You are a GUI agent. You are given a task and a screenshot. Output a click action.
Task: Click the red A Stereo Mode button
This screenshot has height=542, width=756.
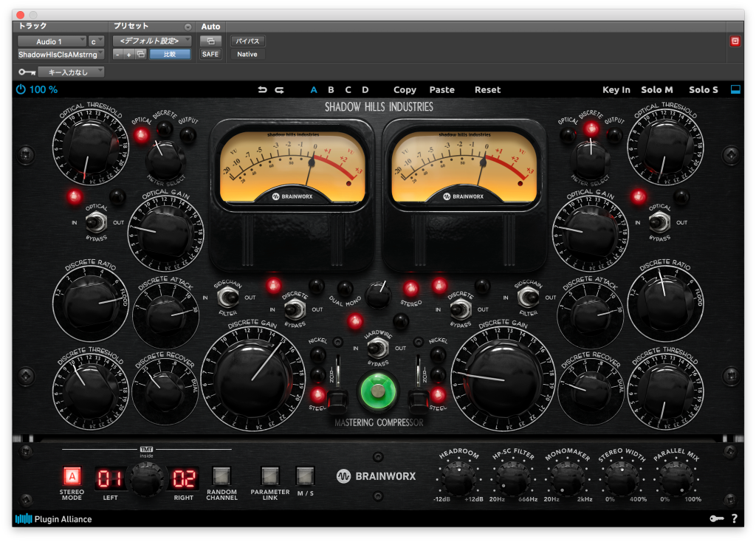(x=72, y=476)
